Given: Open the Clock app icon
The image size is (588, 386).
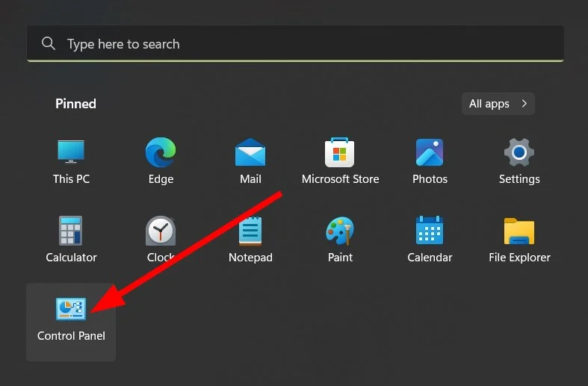Looking at the screenshot, I should point(161,231).
